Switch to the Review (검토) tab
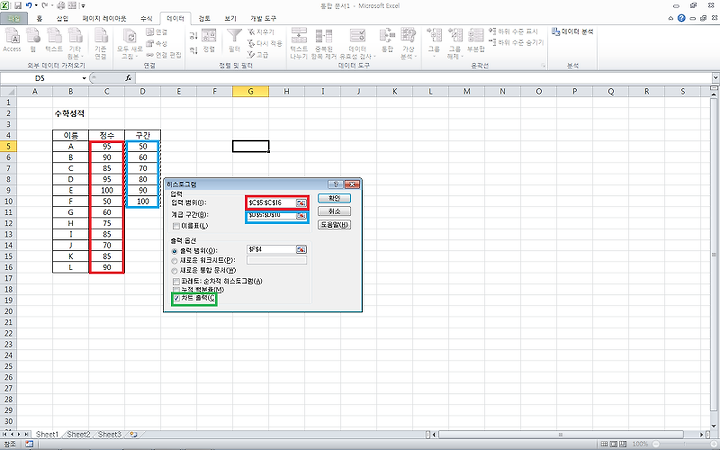 tap(204, 18)
